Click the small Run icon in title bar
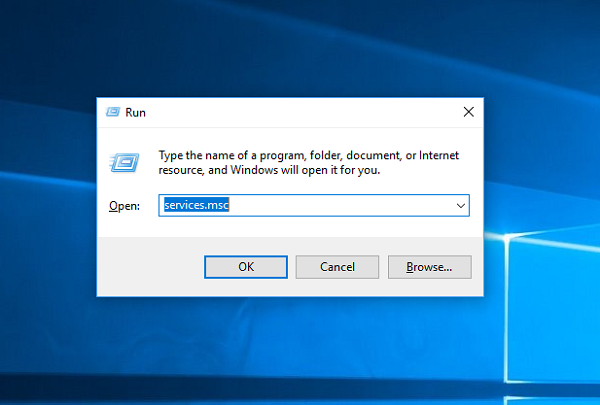Image resolution: width=600 pixels, height=405 pixels. coord(112,113)
